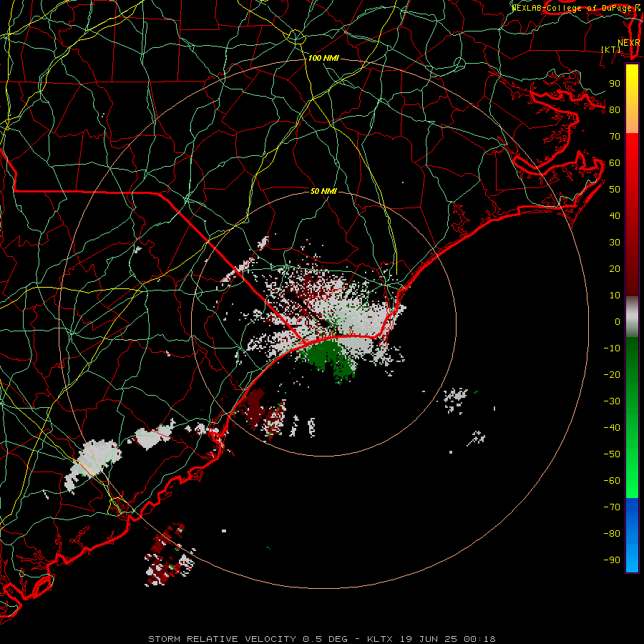Select the -10 value on velocity scale
This screenshot has width=644, height=644.
pos(612,348)
